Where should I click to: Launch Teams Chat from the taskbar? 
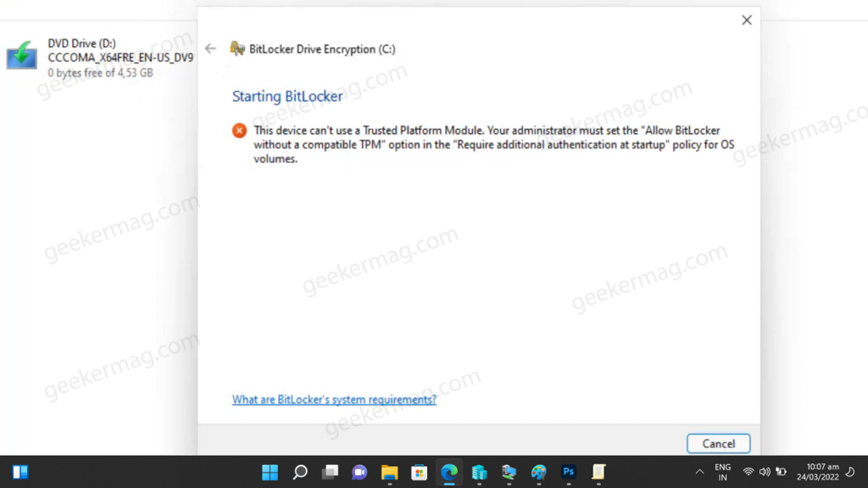pyautogui.click(x=359, y=472)
